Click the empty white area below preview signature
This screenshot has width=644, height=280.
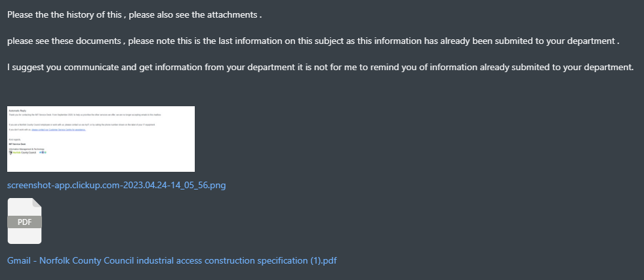tap(101, 164)
